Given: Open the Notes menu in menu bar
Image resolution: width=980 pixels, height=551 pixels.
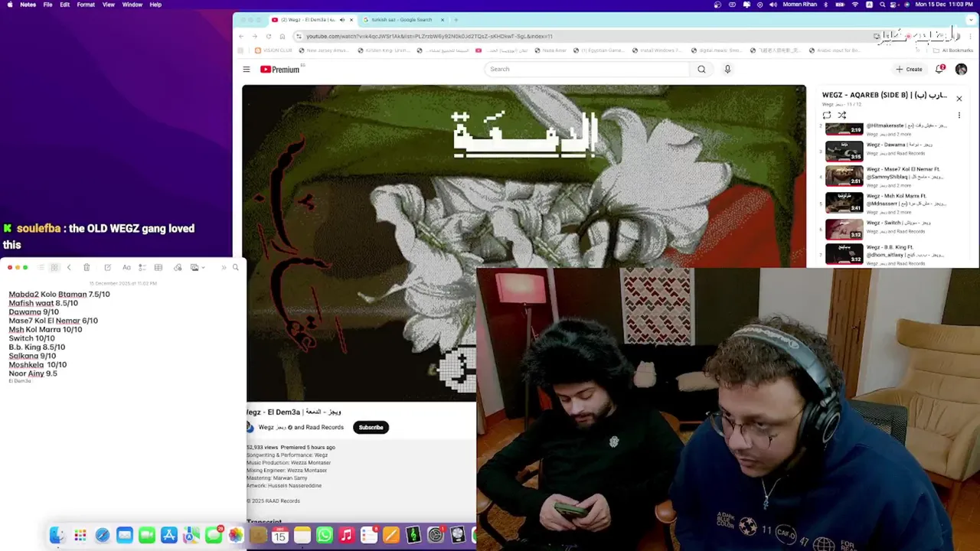Looking at the screenshot, I should 28,5.
